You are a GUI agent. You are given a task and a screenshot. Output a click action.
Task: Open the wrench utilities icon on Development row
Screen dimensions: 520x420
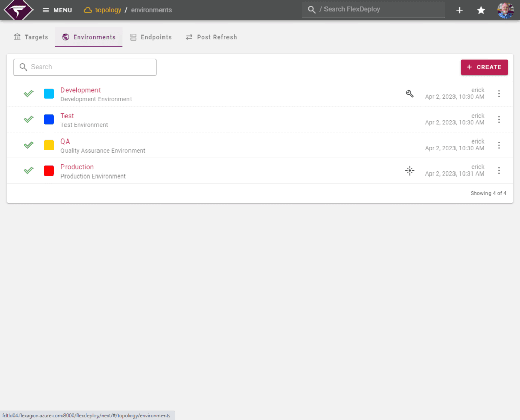[410, 93]
